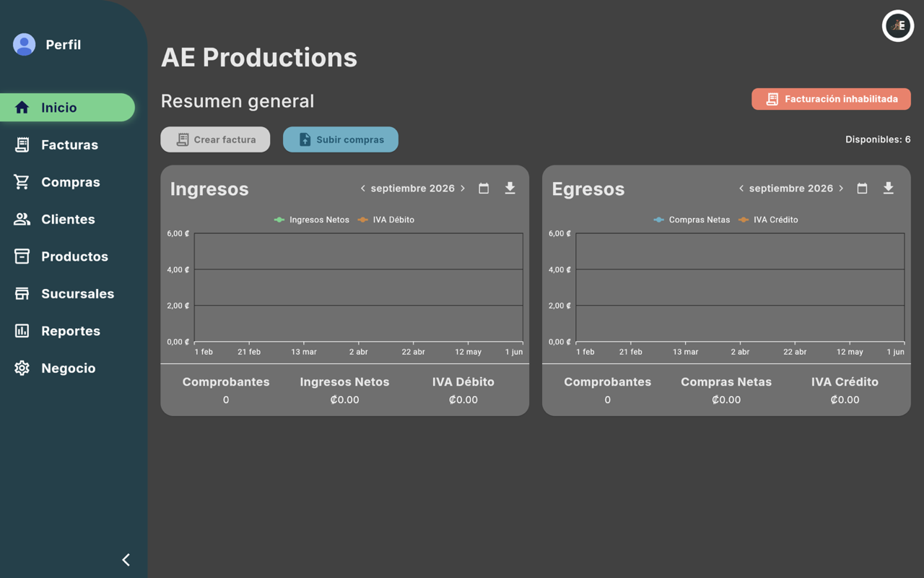Click the home icon beside Inicio

(22, 108)
